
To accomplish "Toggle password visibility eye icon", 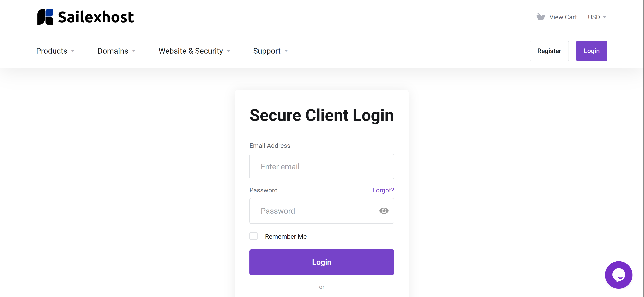I will [x=384, y=211].
